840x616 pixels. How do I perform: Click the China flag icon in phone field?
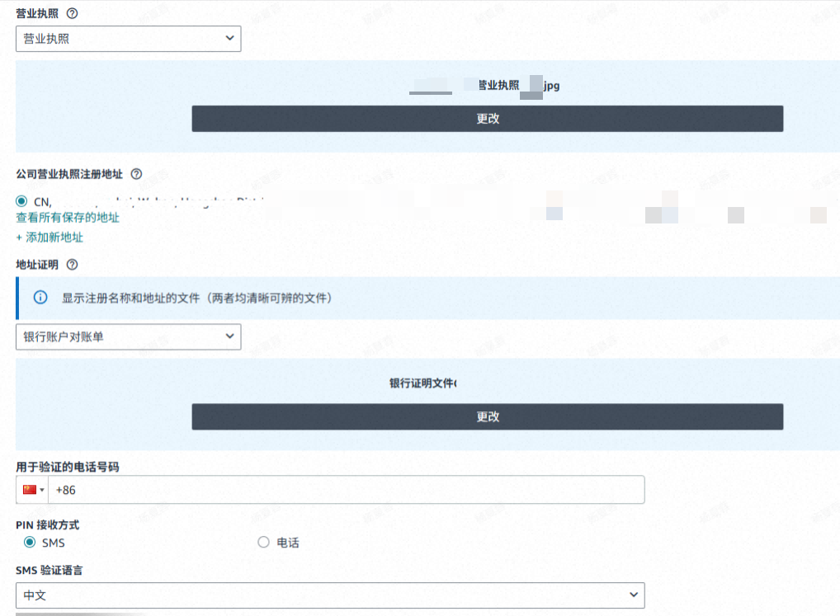coord(30,490)
